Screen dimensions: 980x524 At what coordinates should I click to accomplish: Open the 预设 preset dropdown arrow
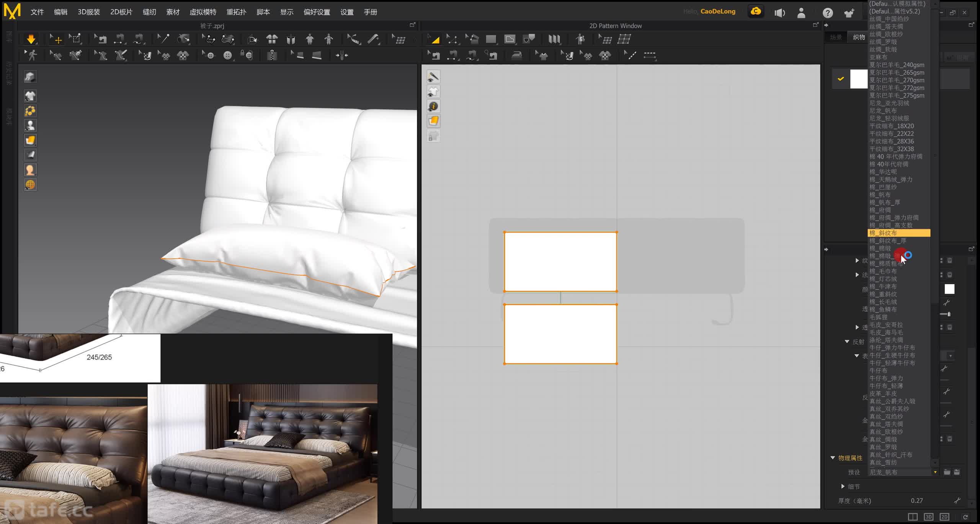pos(935,472)
